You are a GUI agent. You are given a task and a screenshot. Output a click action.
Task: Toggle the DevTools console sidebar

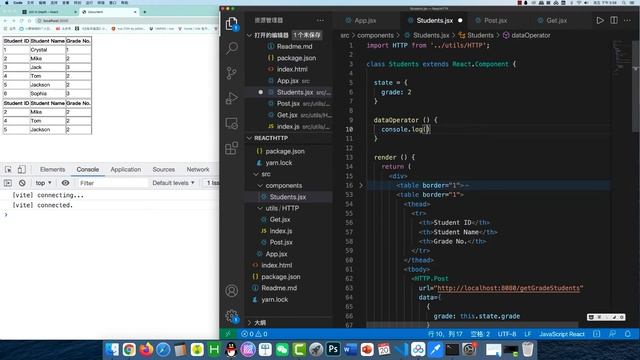point(8,183)
